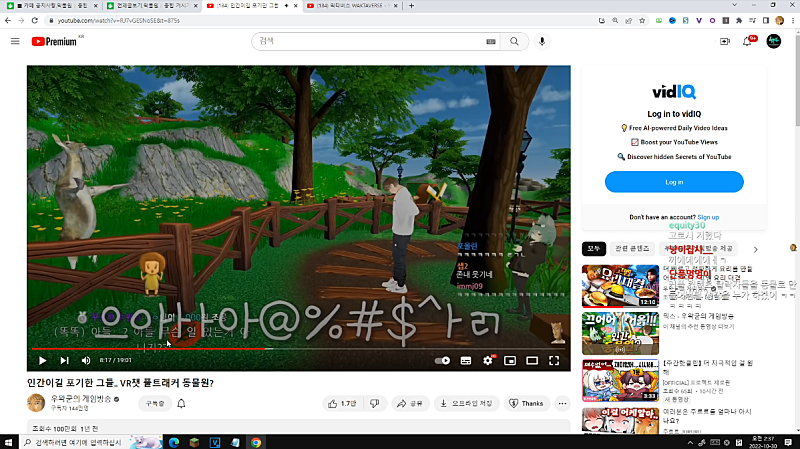Toggle the browser side panel
Image resolution: width=800 pixels, height=449 pixels.
pyautogui.click(x=766, y=20)
